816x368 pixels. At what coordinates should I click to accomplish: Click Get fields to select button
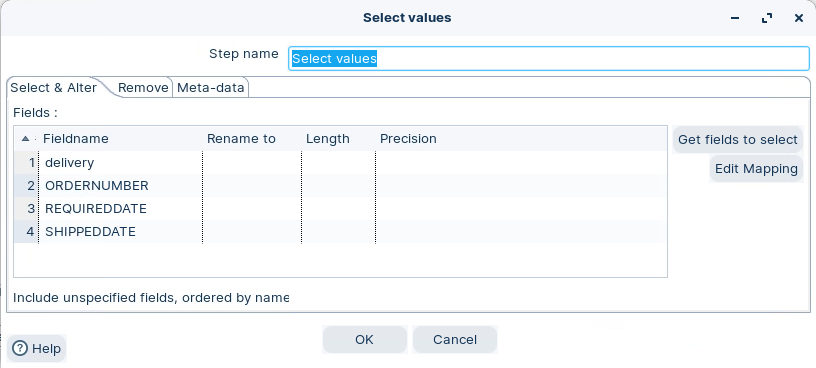pyautogui.click(x=737, y=139)
